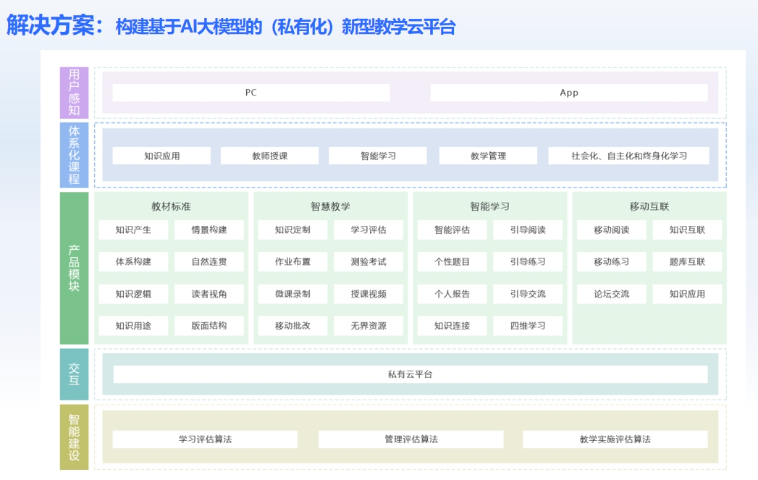The height and width of the screenshot is (480, 758).
Task: Select the 管理评估算法 box
Action: [411, 439]
